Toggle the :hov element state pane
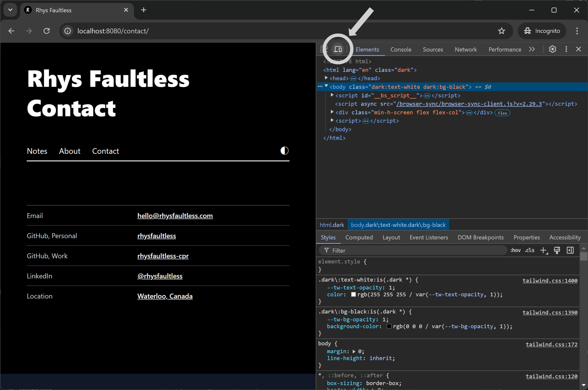 515,250
